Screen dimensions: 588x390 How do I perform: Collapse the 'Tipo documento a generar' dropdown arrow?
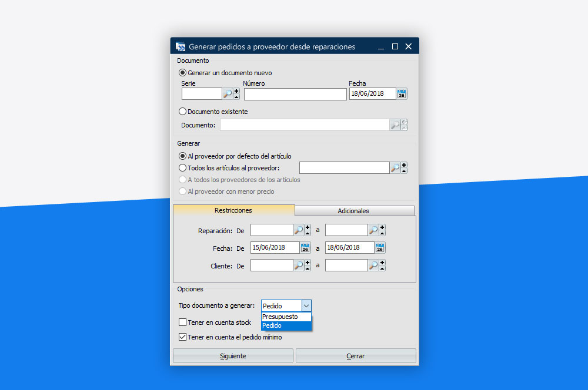point(306,306)
